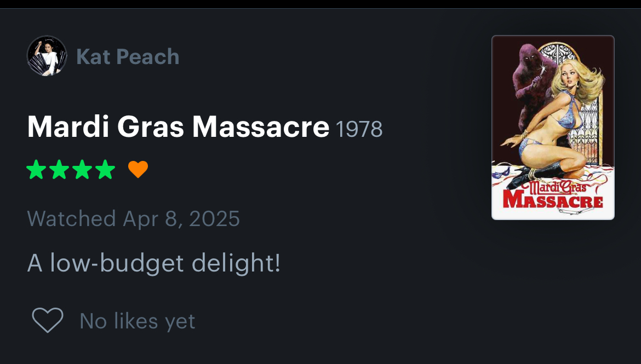Click the red Massacre logo on the poster
Image resolution: width=641 pixels, height=364 pixels.
(x=553, y=201)
